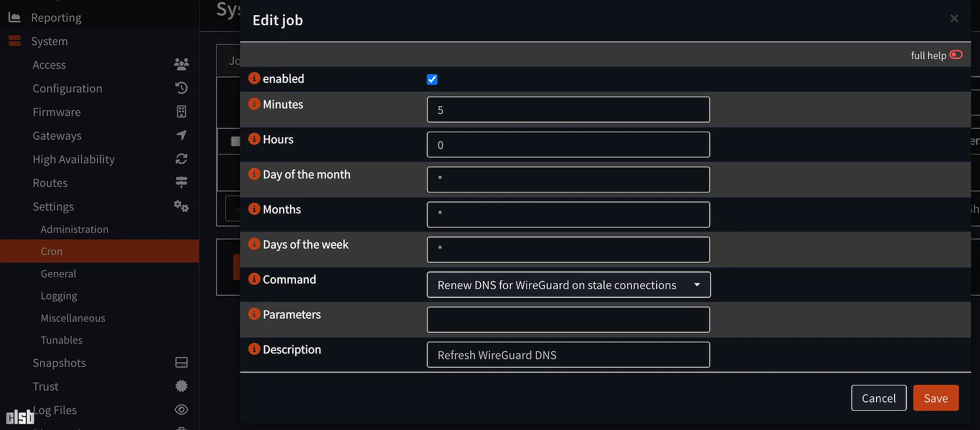This screenshot has height=430, width=980.
Task: Click the High Availability sync icon
Action: tap(181, 159)
